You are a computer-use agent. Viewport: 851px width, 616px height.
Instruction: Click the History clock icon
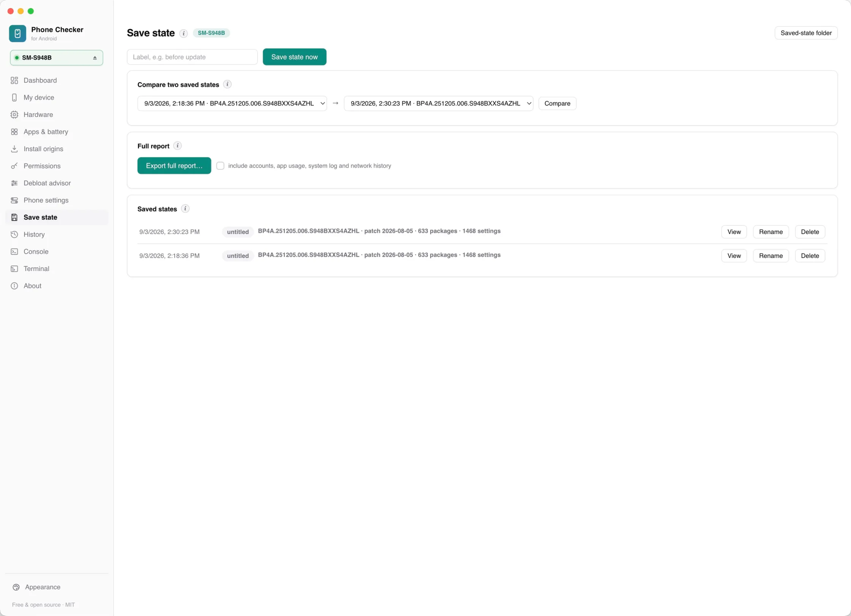(14, 234)
